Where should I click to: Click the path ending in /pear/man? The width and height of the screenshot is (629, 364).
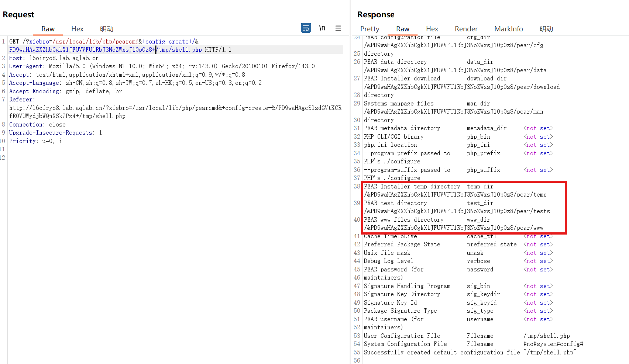pyautogui.click(x=454, y=112)
